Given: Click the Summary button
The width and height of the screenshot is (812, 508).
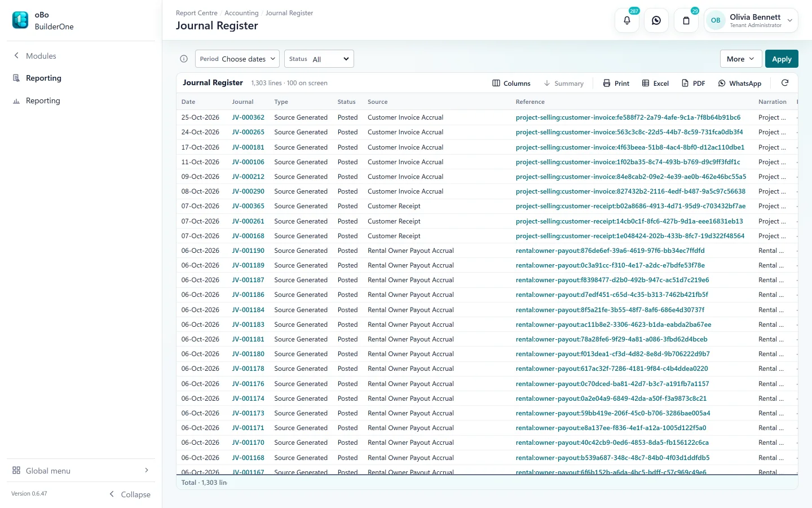Looking at the screenshot, I should pos(563,83).
